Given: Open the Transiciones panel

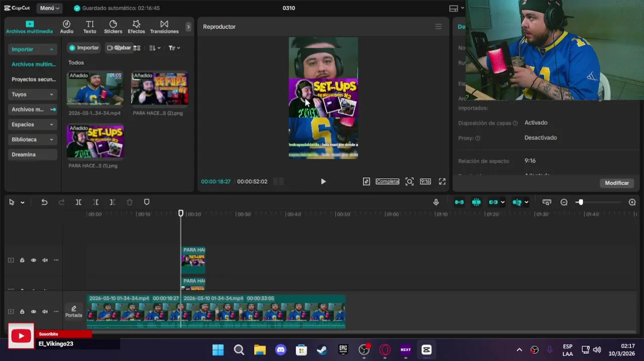Looking at the screenshot, I should (x=164, y=27).
